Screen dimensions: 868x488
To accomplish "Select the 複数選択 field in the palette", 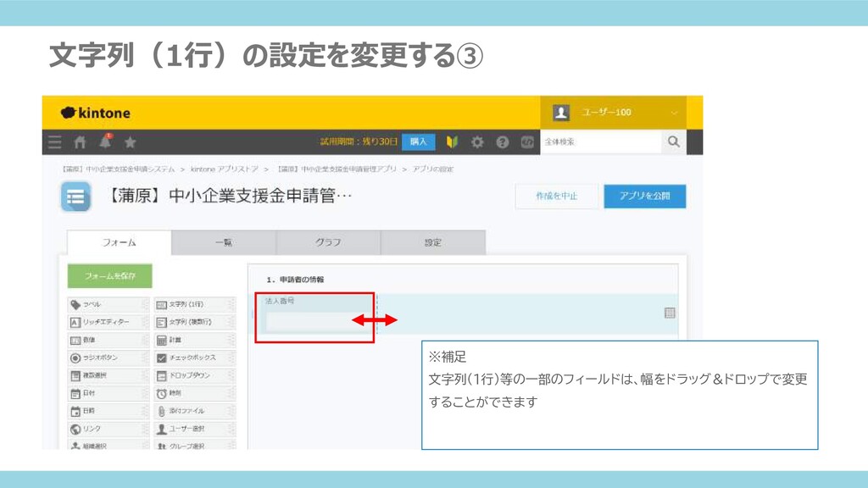I will tap(108, 375).
